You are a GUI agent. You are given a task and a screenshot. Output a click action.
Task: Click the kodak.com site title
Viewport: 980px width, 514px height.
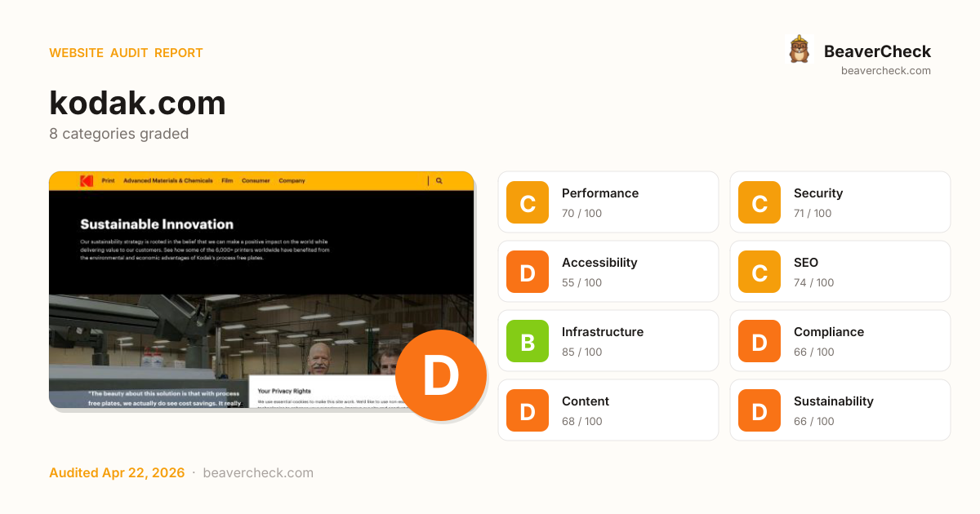(137, 104)
